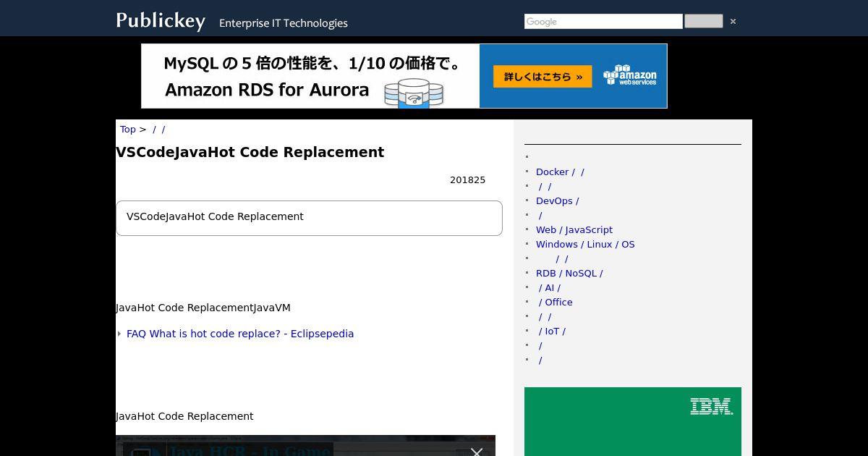The image size is (868, 456).
Task: Open the Web / JavaScript category link
Action: [574, 229]
